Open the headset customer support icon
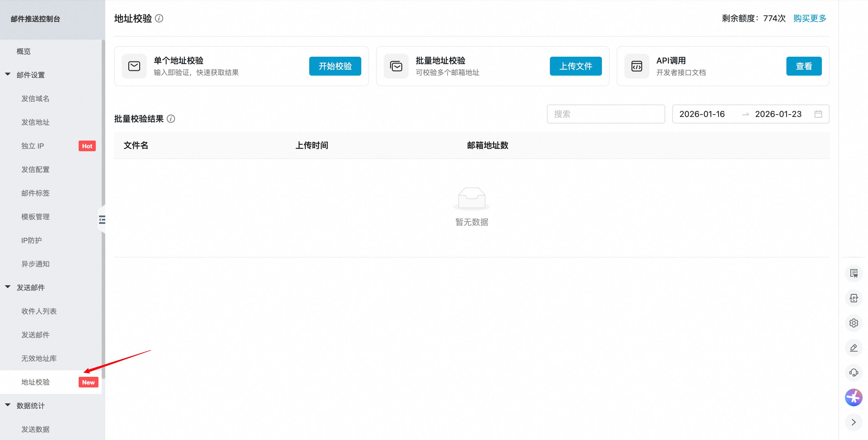This screenshot has height=440, width=868. [854, 372]
